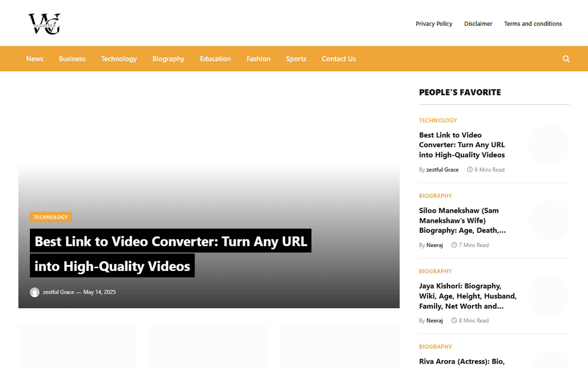This screenshot has height=368, width=588.
Task: Click May 14, 2025 date on featured post
Action: [100, 292]
